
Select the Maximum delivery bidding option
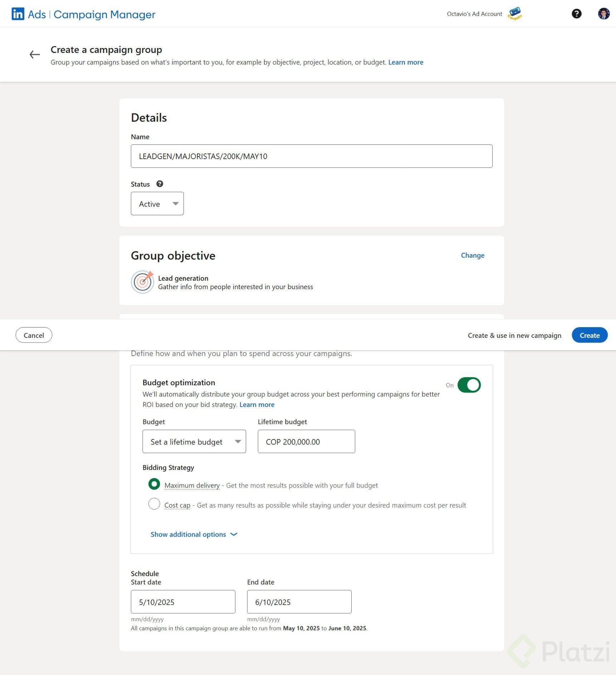pos(154,484)
